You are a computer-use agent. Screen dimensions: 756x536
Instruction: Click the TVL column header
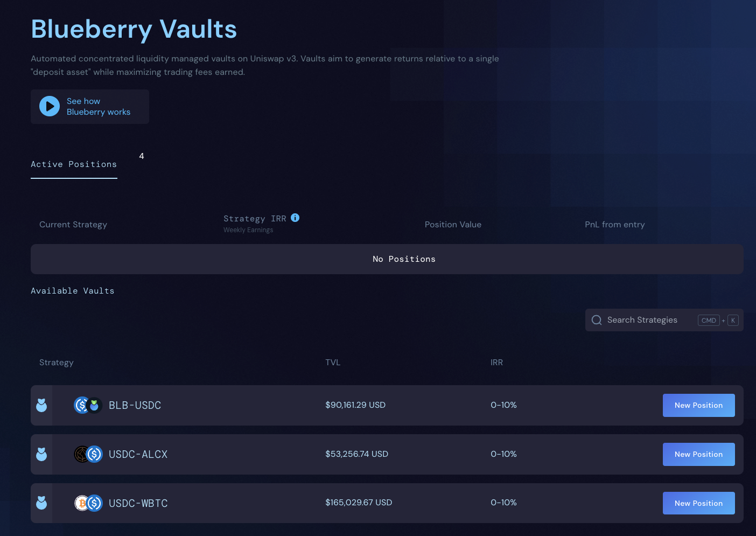tap(333, 363)
